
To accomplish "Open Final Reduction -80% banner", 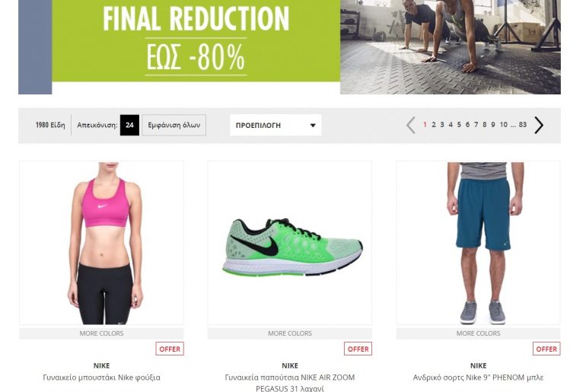I will [290, 46].
